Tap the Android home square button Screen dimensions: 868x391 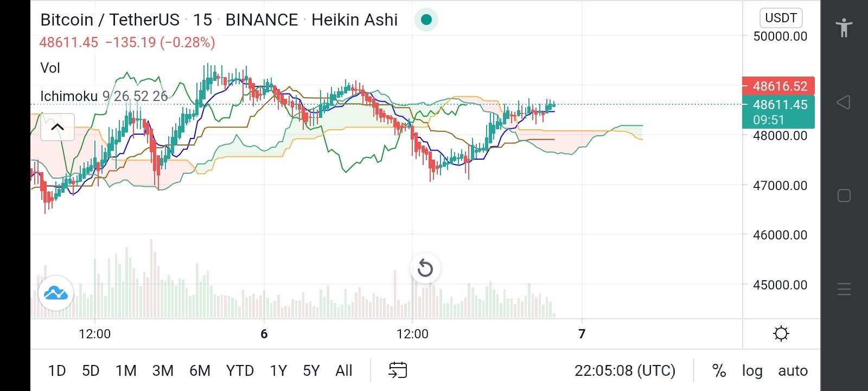point(844,195)
